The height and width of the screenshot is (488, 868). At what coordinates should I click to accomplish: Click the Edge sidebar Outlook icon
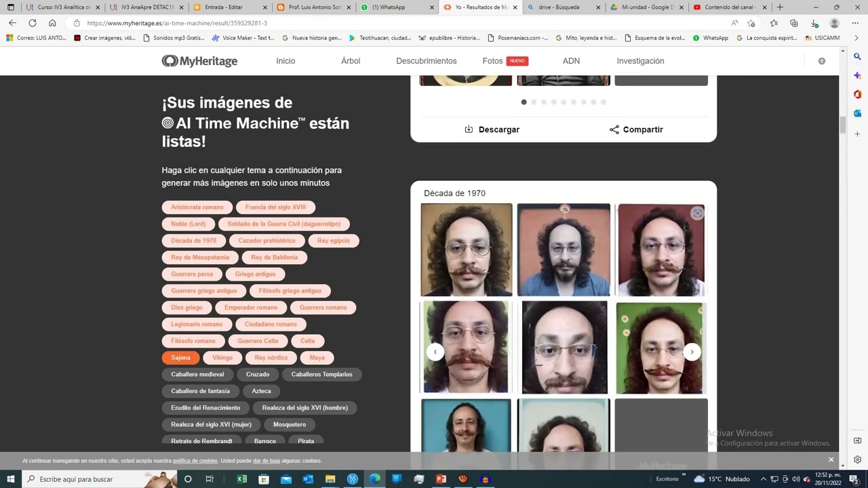(857, 113)
